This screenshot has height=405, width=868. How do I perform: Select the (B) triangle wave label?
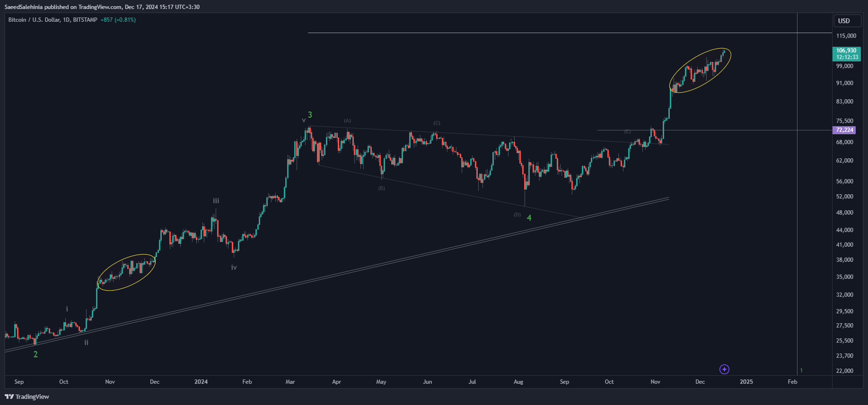381,188
